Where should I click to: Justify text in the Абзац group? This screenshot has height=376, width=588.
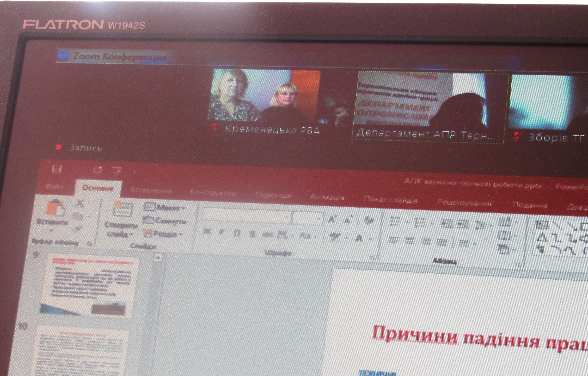point(442,242)
